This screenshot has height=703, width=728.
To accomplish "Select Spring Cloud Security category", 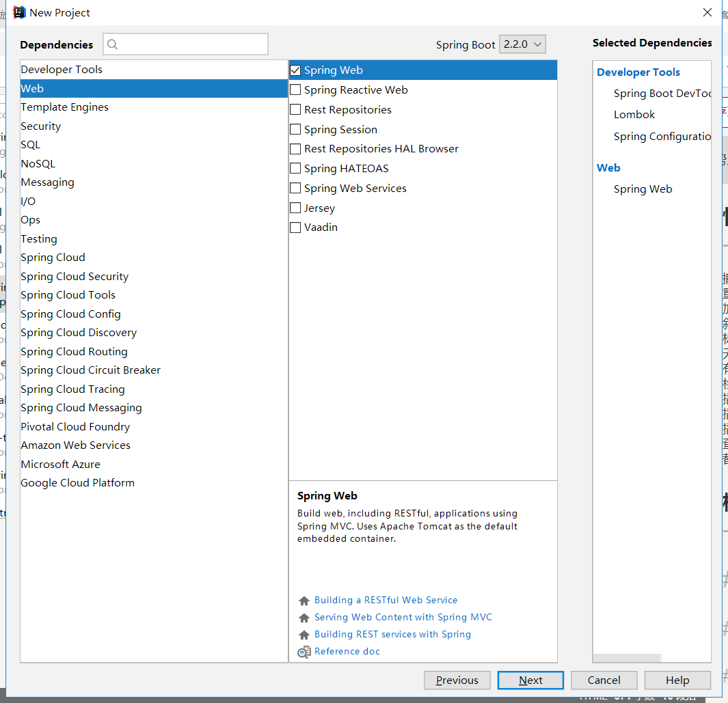I will (154, 277).
